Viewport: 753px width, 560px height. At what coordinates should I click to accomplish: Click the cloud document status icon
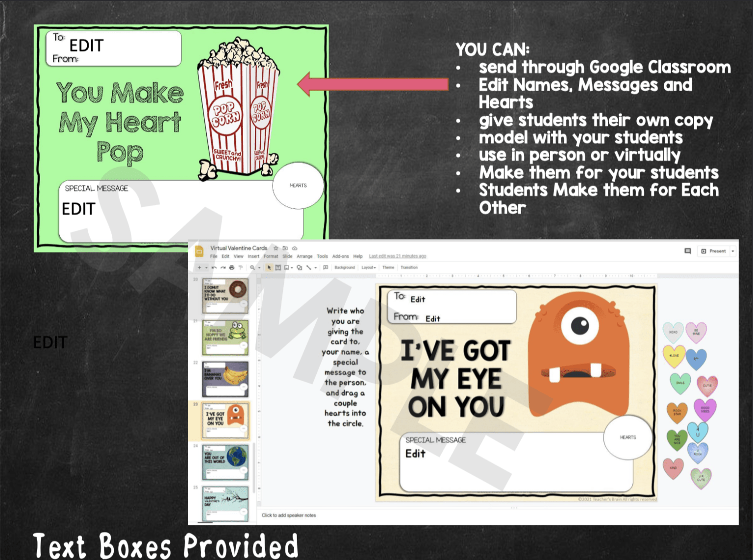[295, 248]
